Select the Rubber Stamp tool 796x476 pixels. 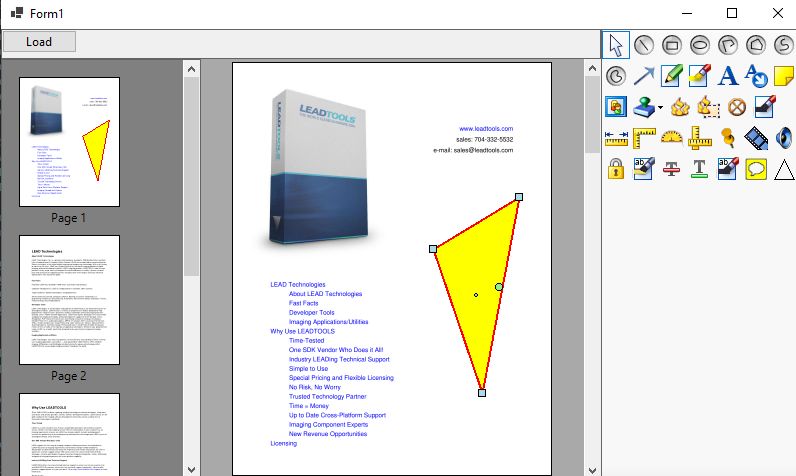644,107
